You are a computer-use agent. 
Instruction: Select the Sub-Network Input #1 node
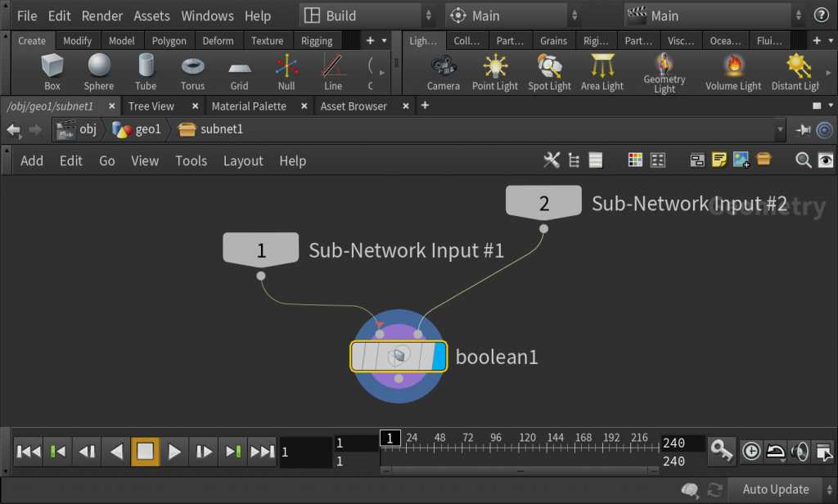tap(261, 250)
